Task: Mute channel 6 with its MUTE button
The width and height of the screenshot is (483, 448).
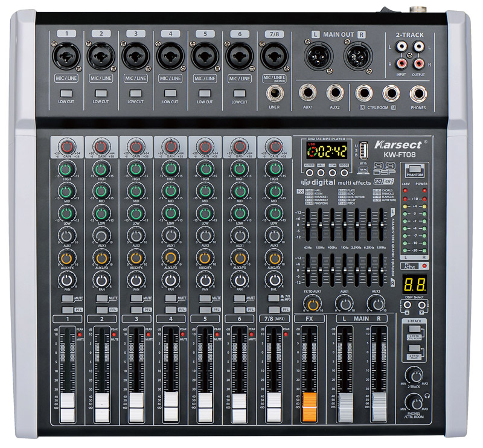Action: (x=240, y=298)
